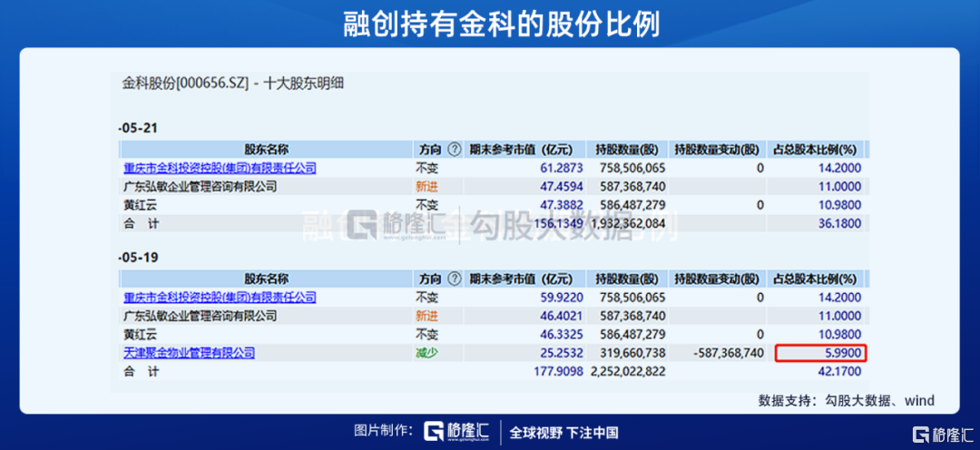Click the market value 46.4021
Screen dimensions: 980x450
click(562, 316)
